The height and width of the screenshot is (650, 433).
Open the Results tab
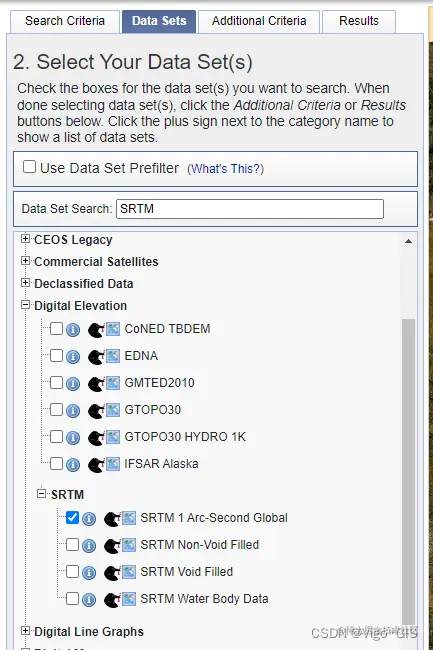[359, 21]
